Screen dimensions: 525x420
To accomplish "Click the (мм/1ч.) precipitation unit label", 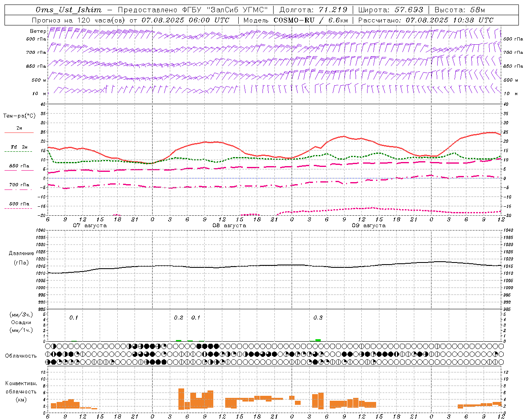I will (x=21, y=330).
